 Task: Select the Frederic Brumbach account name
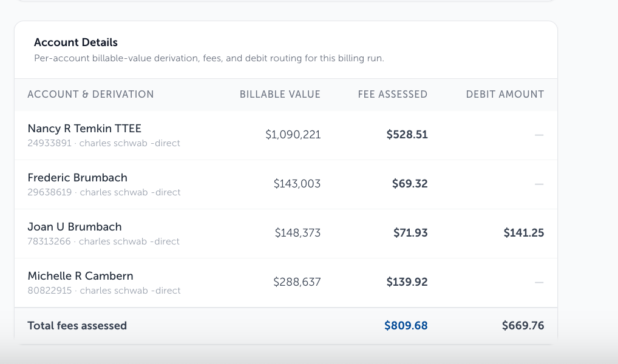pyautogui.click(x=77, y=178)
